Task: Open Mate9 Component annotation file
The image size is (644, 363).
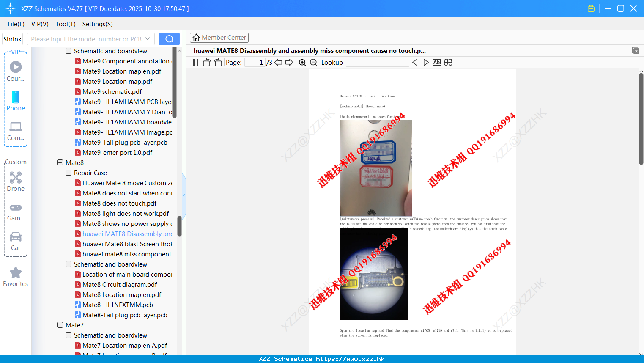Action: 123,61
